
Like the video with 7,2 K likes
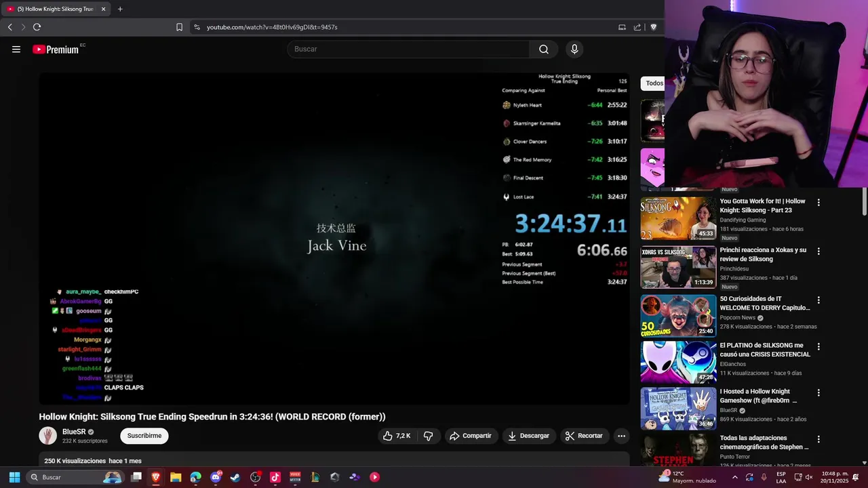pyautogui.click(x=397, y=436)
